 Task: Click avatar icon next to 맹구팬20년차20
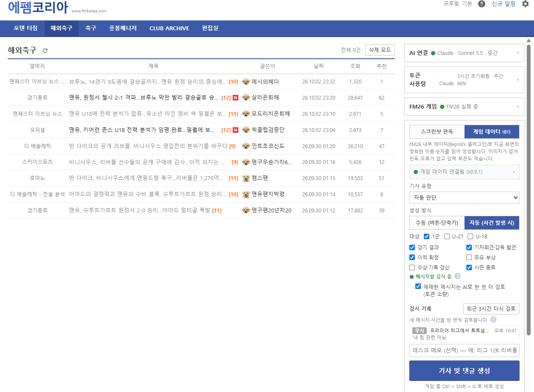click(246, 210)
